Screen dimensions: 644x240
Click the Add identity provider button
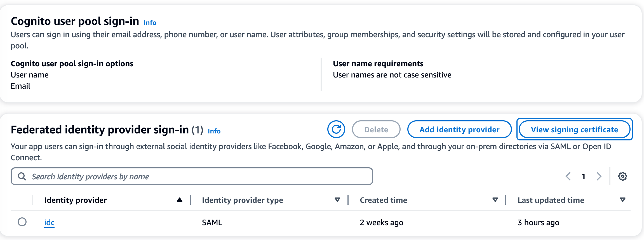[x=459, y=129]
